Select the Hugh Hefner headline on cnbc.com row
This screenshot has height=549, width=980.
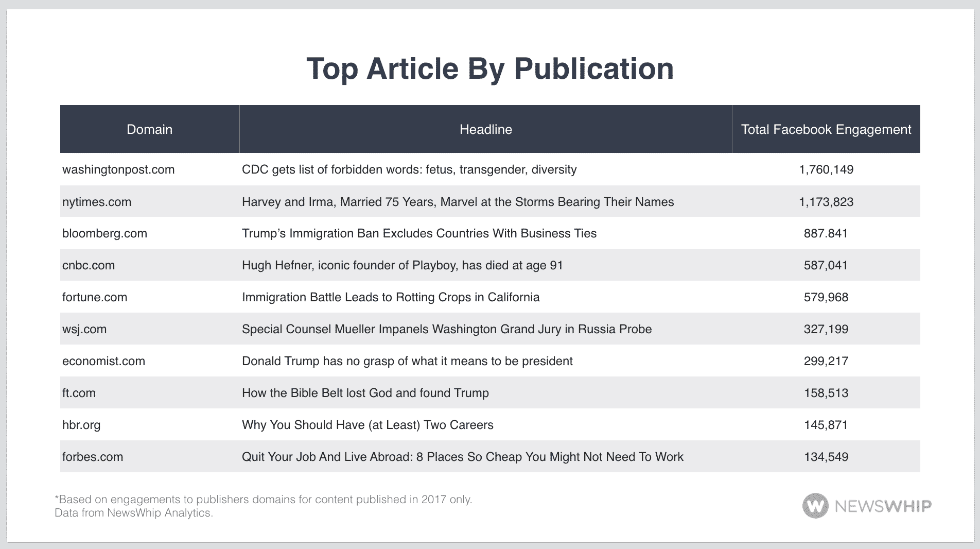(402, 265)
